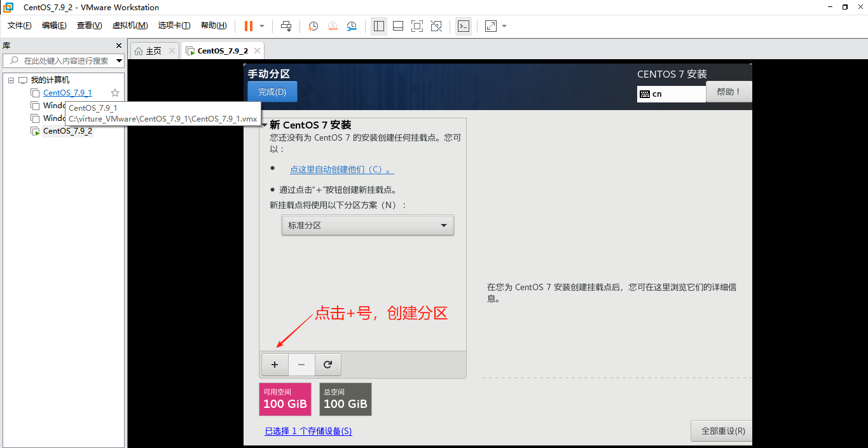The image size is (868, 448).
Task: Open the 选项卡(T) menu
Action: pos(174,25)
